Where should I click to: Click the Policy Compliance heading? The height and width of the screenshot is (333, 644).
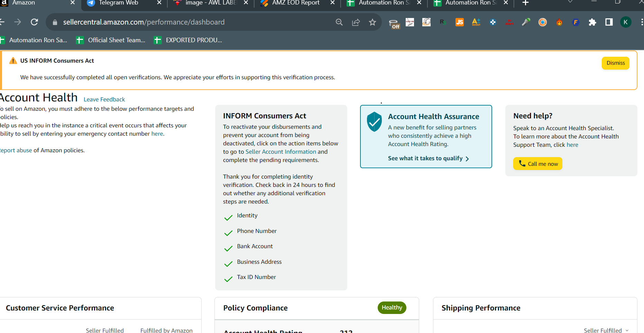click(255, 308)
